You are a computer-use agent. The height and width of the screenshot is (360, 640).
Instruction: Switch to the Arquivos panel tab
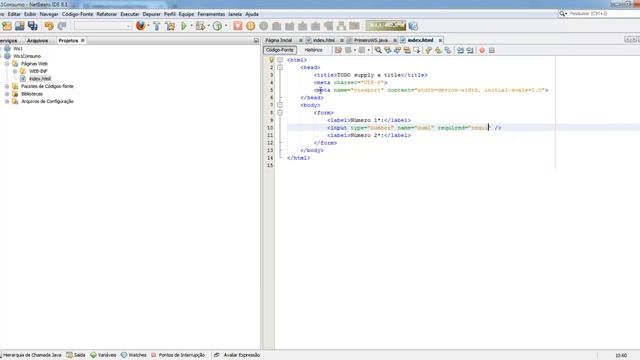(x=38, y=41)
